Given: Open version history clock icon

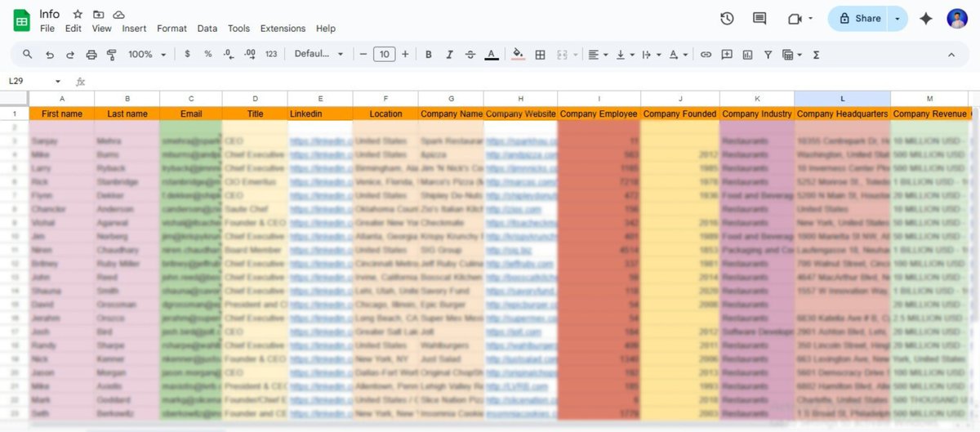Looking at the screenshot, I should coord(727,19).
